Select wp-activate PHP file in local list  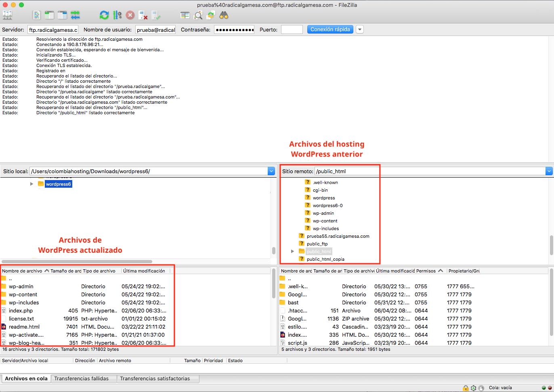coord(26,335)
